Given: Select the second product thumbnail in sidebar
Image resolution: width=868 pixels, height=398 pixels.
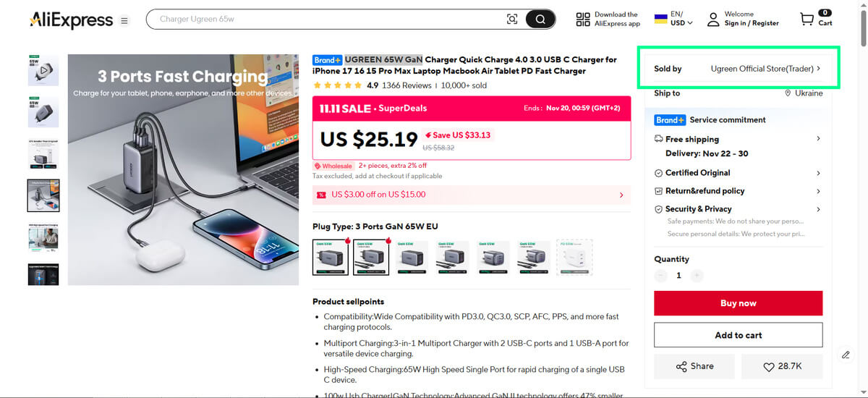Looking at the screenshot, I should (43, 111).
